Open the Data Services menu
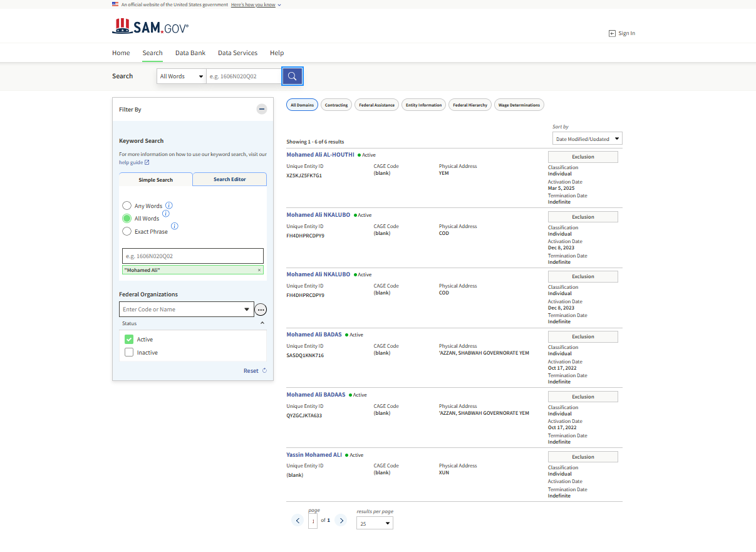 point(237,53)
